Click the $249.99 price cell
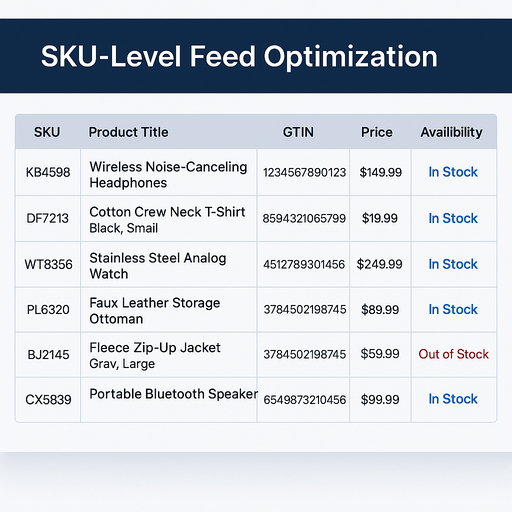This screenshot has height=512, width=512. point(380,264)
